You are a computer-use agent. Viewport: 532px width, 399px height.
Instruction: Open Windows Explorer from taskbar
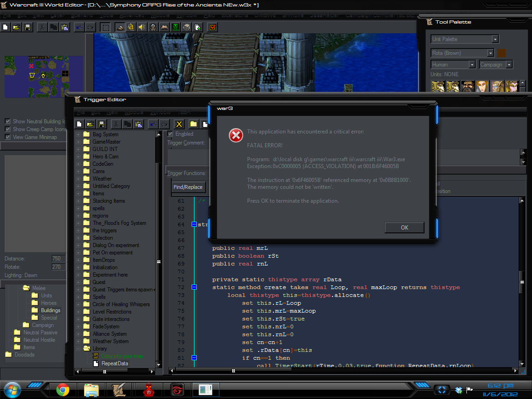[91, 390]
